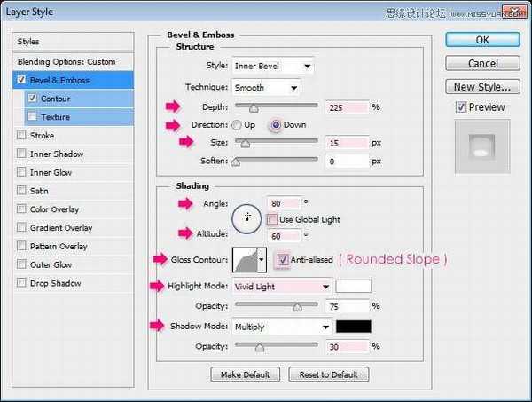Image resolution: width=532 pixels, height=402 pixels.
Task: Click the Gloss Contour curve thumbnail
Action: tap(245, 260)
